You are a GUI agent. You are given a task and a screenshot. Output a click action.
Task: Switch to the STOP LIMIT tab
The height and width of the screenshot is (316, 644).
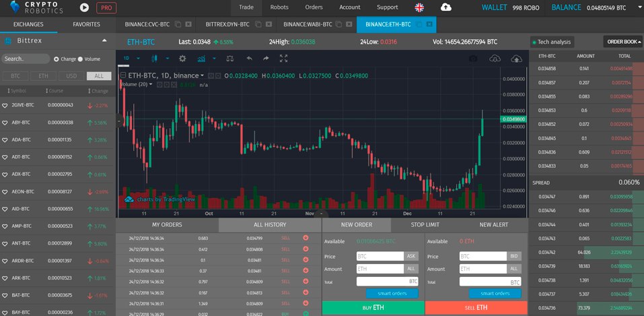tap(425, 225)
